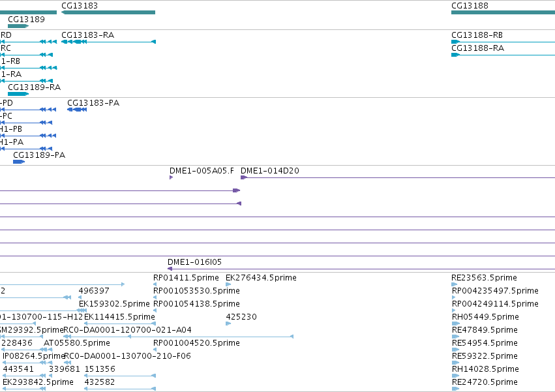Select the EK114415.5prime EST label
Screen dimensions: 555x392
(119, 317)
